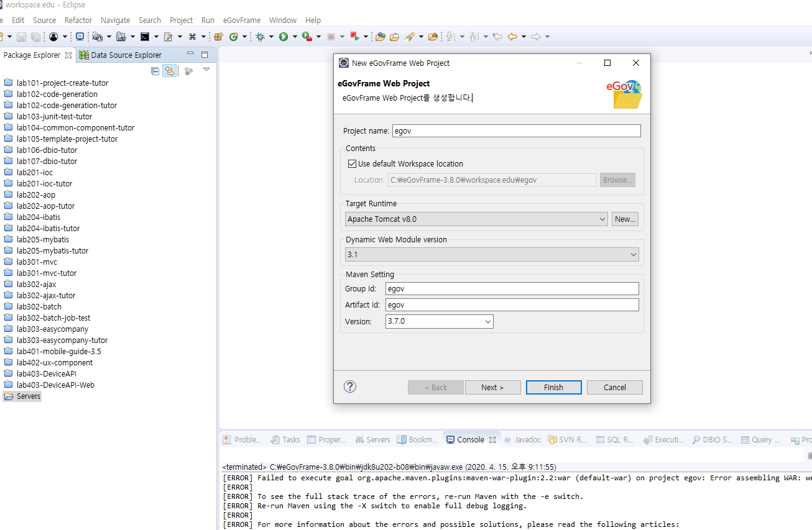Select the lab303-easycompany project
The width and height of the screenshot is (812, 530).
pyautogui.click(x=52, y=329)
